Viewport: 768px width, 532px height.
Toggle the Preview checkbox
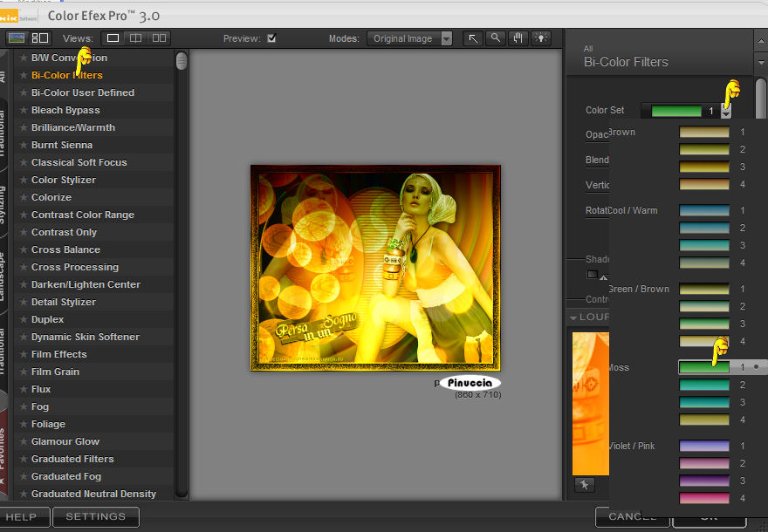coord(271,38)
